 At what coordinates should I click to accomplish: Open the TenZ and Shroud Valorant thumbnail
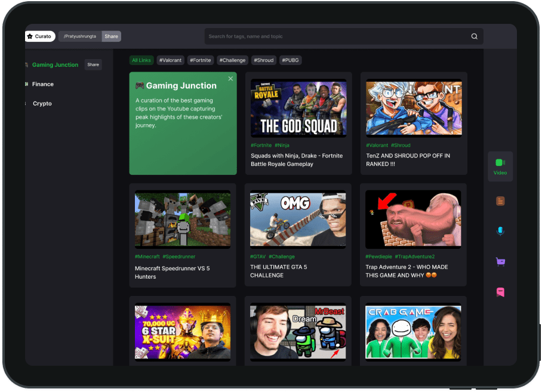coord(414,108)
